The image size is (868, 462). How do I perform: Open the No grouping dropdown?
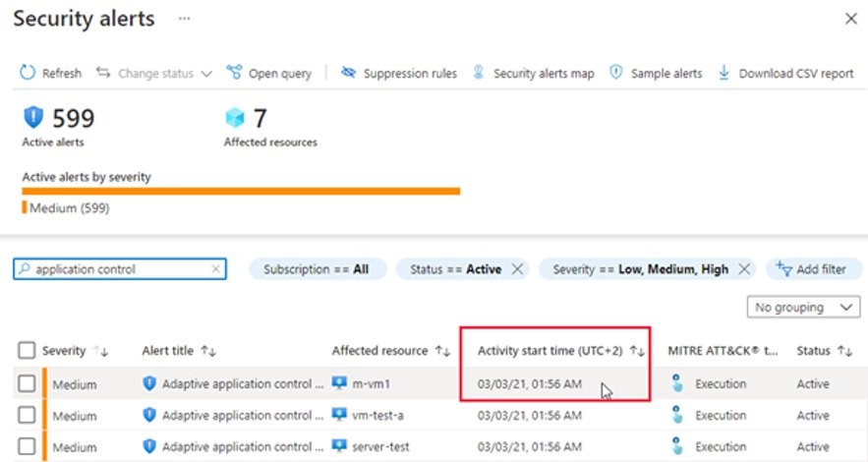(803, 307)
